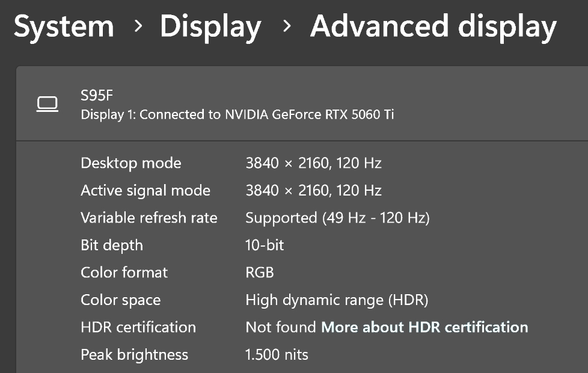Click the Variable refresh rate label

point(149,218)
